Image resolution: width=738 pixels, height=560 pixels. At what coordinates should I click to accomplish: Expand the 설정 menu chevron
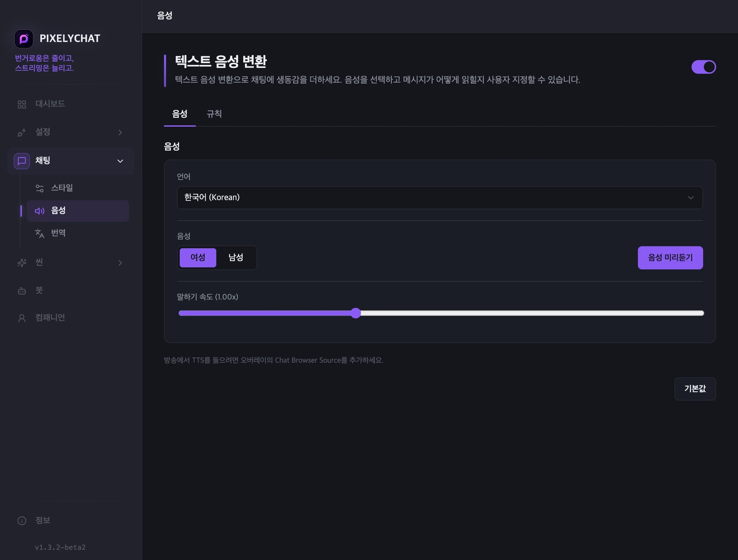120,132
